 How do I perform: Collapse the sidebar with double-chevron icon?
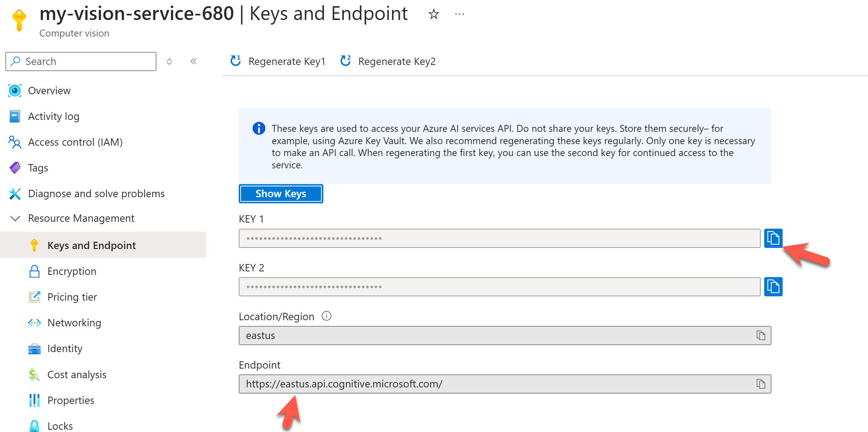pos(193,61)
